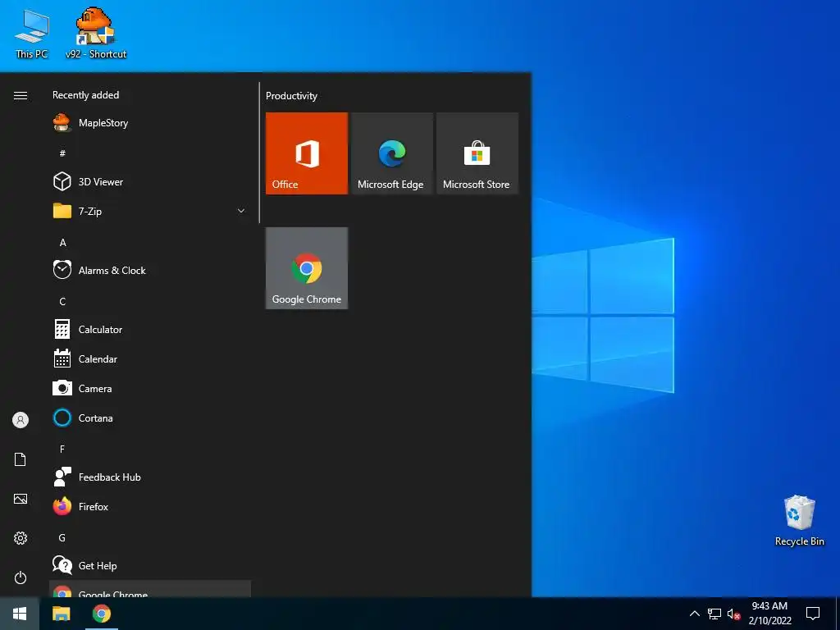Open the Microsoft Store tile

477,153
